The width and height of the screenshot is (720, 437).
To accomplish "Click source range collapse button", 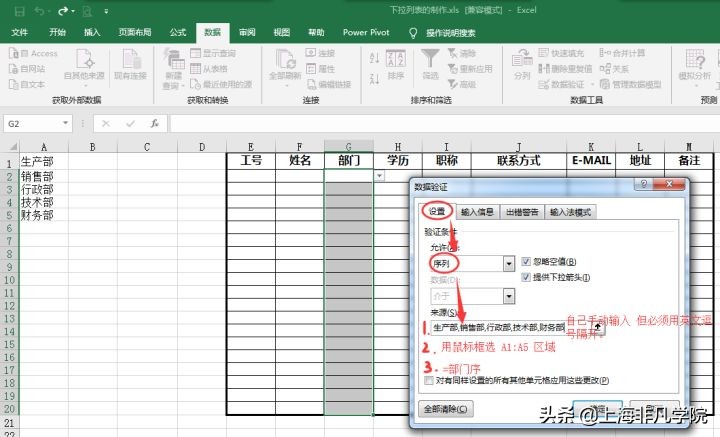I will [x=598, y=327].
